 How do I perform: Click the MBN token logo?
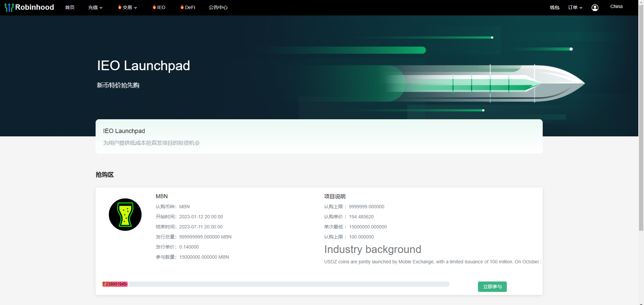pyautogui.click(x=125, y=215)
